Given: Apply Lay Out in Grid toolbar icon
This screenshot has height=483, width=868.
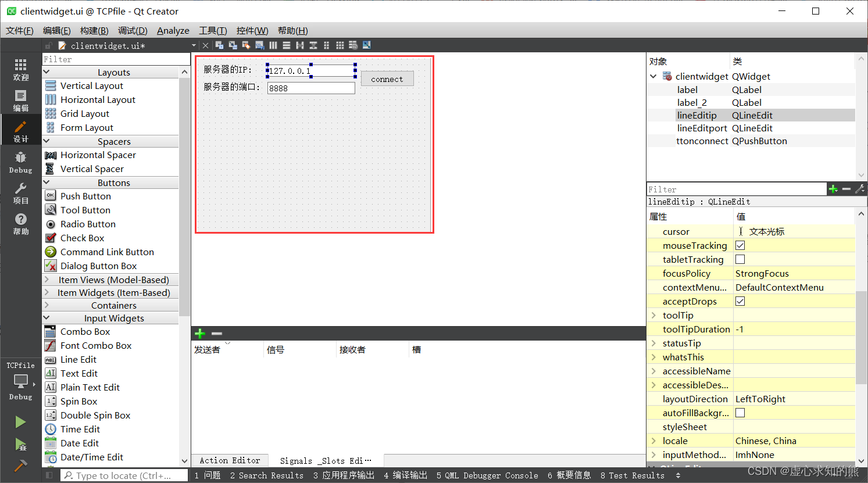Looking at the screenshot, I should point(340,45).
